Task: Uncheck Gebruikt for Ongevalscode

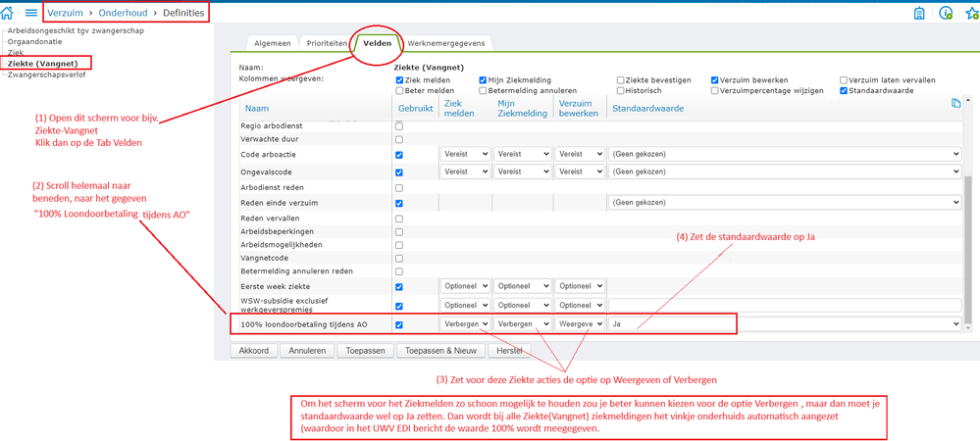Action: pyautogui.click(x=399, y=172)
